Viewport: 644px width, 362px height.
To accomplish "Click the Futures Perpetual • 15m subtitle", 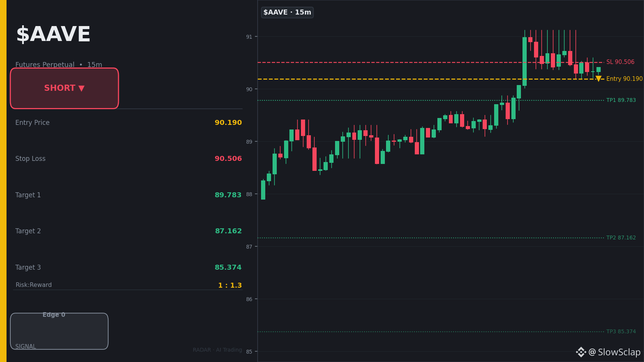I will click(59, 64).
